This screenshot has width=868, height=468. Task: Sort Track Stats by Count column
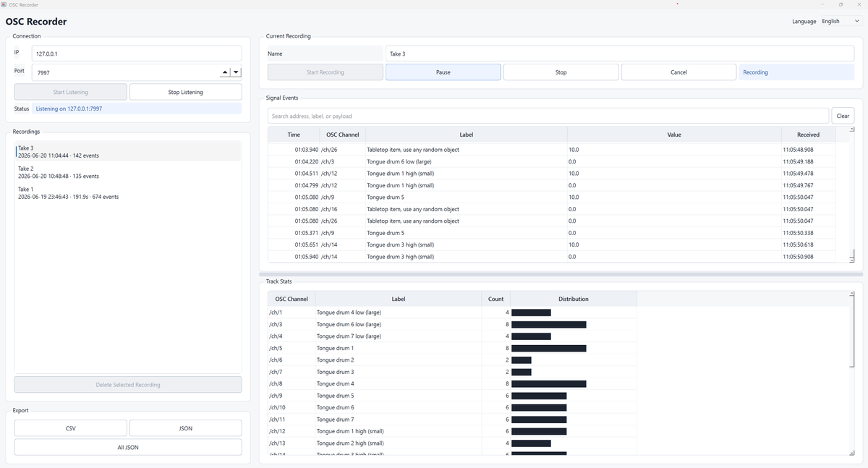point(496,299)
